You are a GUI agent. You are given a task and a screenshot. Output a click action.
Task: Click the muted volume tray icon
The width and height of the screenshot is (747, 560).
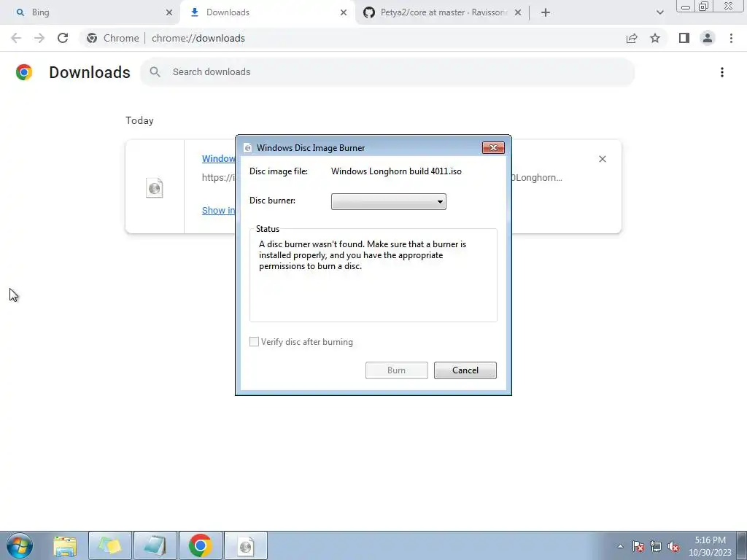pyautogui.click(x=673, y=546)
